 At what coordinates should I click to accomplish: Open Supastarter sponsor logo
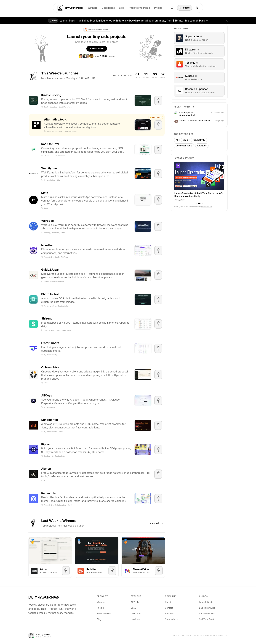pos(180,38)
